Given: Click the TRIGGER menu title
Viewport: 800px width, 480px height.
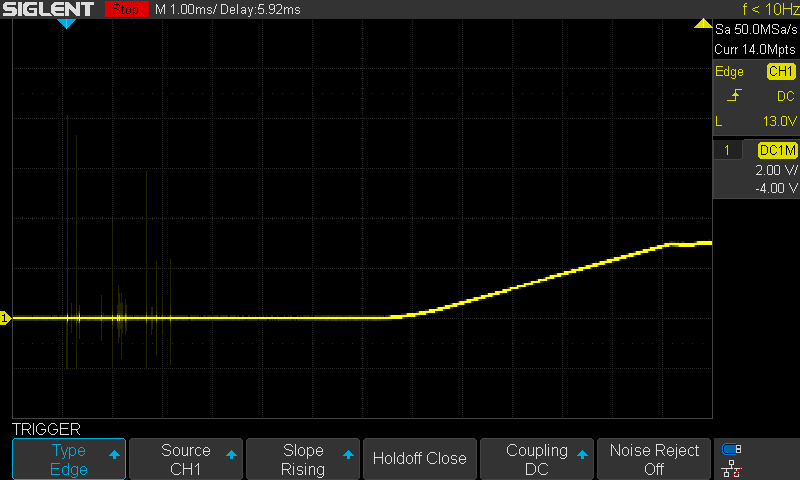Looking at the screenshot, I should 46,429.
